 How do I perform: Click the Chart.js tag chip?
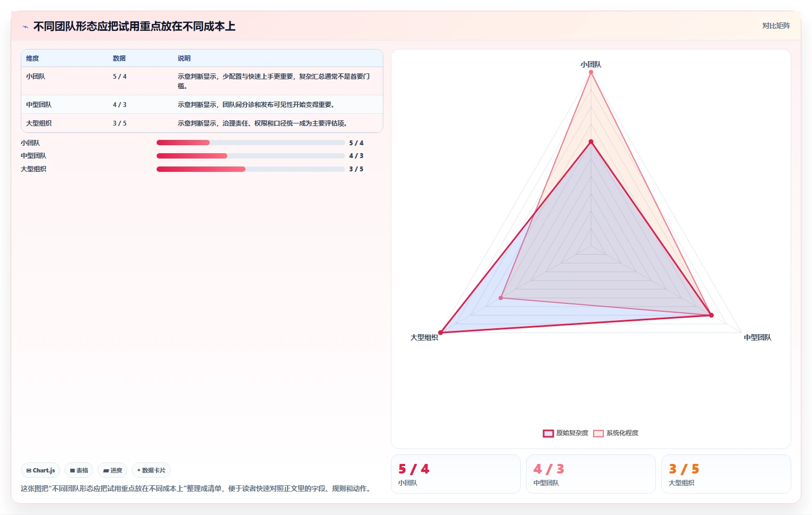click(x=40, y=470)
